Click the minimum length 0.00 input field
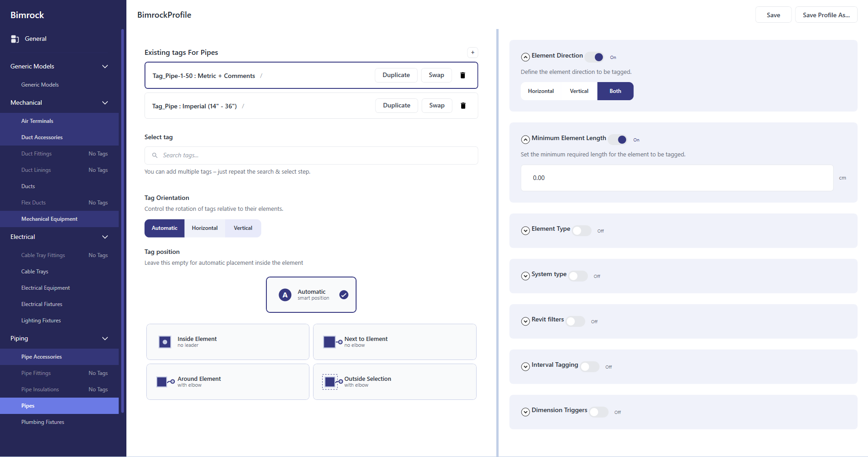The height and width of the screenshot is (457, 868). tap(676, 178)
